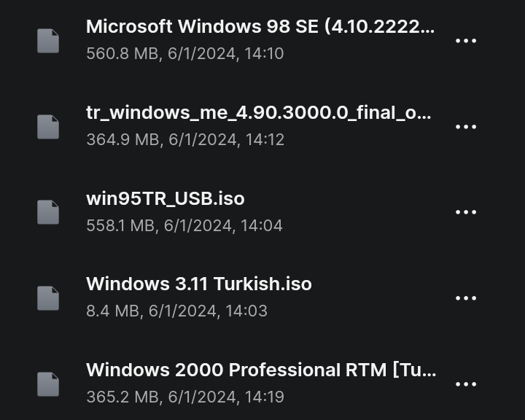Image resolution: width=525 pixels, height=420 pixels.
Task: Click file icon beside Microsoft Windows 98 SE
Action: coord(48,41)
